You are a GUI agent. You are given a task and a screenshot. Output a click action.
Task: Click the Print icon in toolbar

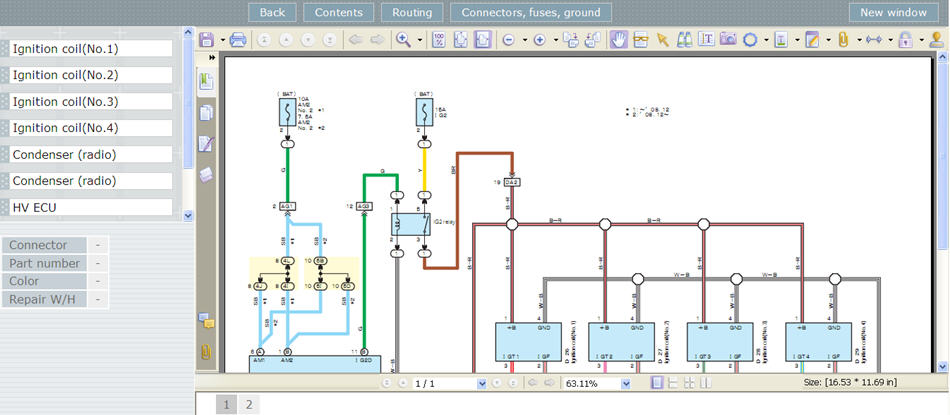238,40
